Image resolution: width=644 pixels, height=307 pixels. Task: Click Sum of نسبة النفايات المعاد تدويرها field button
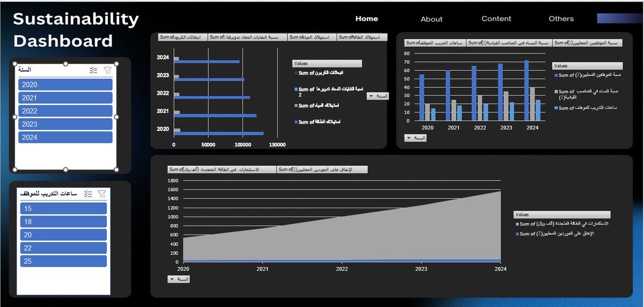[247, 37]
